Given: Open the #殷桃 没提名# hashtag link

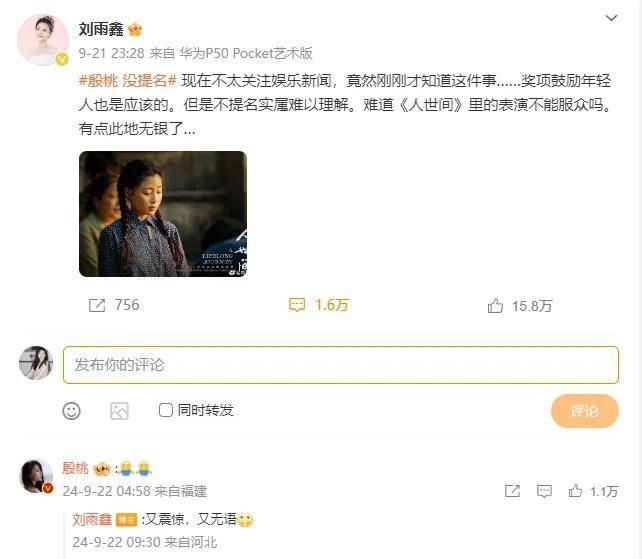Looking at the screenshot, I should click(x=127, y=81).
